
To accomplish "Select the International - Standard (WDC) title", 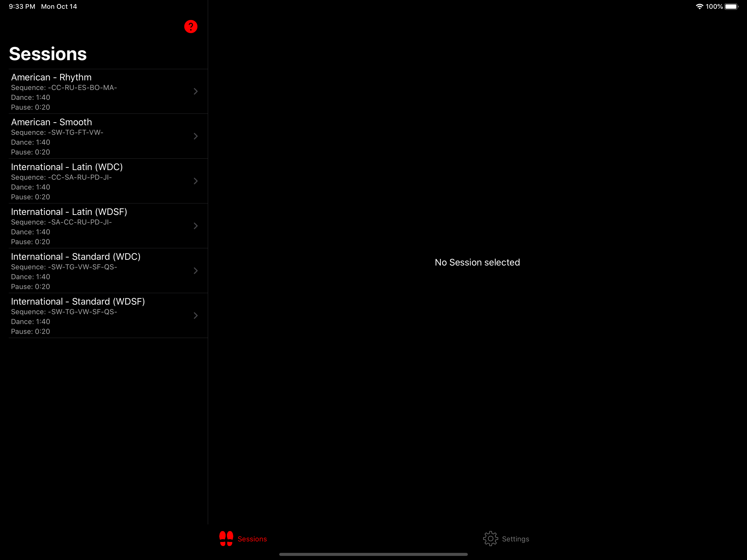I will [76, 257].
